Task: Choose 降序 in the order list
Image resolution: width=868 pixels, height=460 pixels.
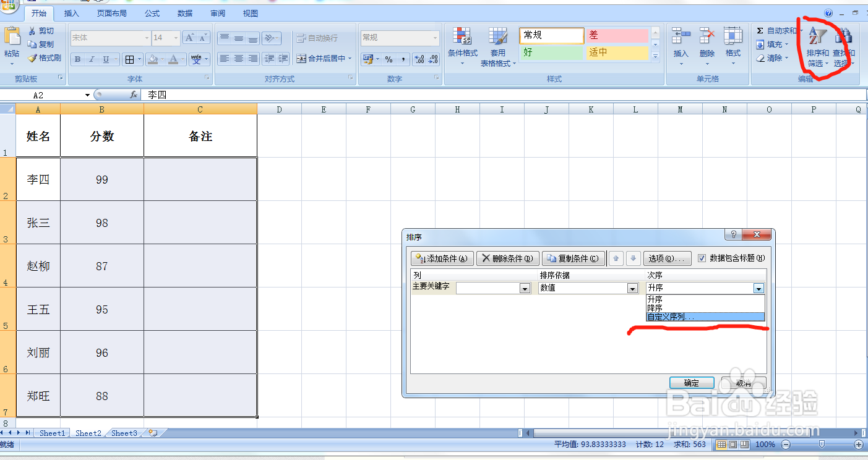Action: click(x=705, y=308)
